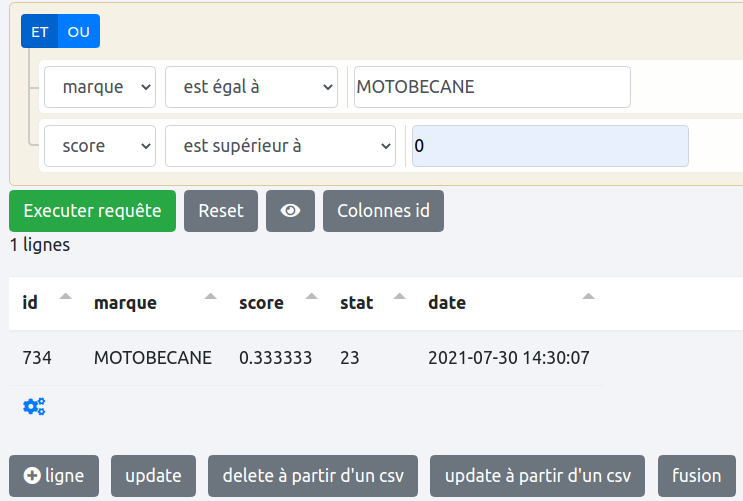The image size is (743, 501).
Task: Click the eye visibility icon button
Action: tap(290, 211)
